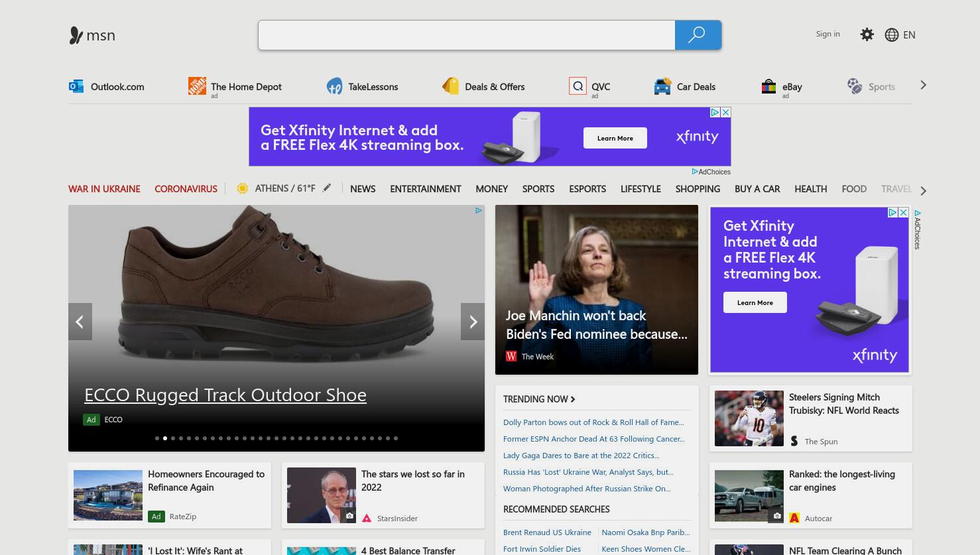Click The Home Depot logo icon
The width and height of the screenshot is (980, 555).
[197, 86]
